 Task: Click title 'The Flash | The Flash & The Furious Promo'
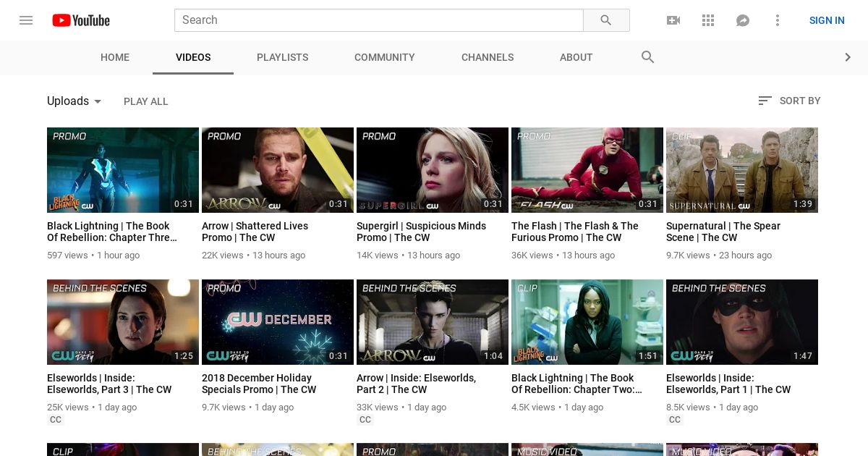point(575,232)
